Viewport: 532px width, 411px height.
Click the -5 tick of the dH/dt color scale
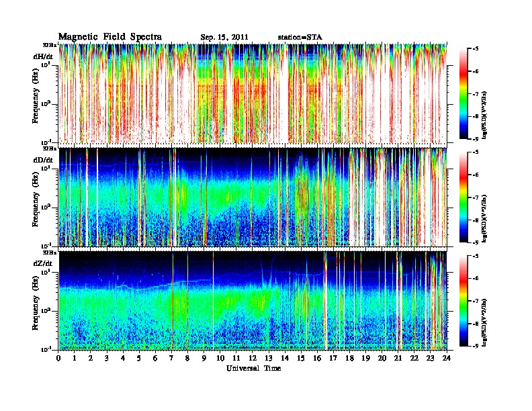click(475, 49)
